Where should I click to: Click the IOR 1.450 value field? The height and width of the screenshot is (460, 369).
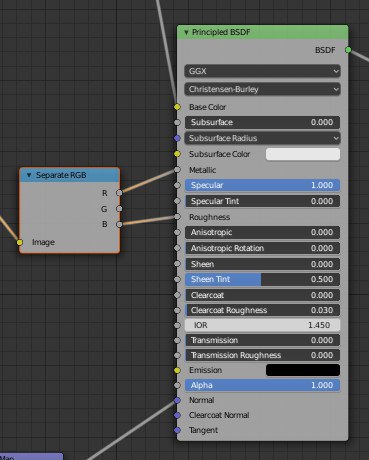262,325
